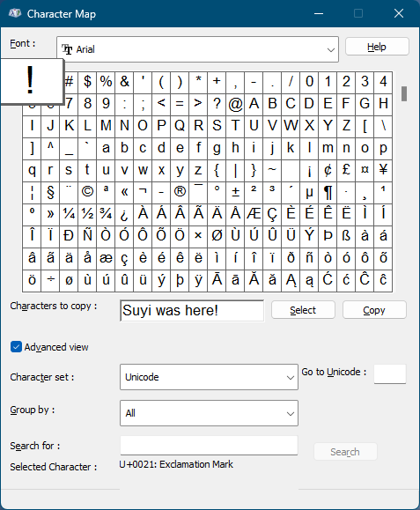Select the left guillemet « character

pyautogui.click(x=124, y=192)
